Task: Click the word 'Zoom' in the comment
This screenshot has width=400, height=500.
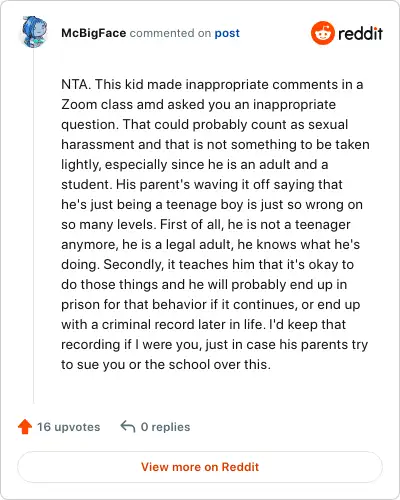Action: point(79,104)
